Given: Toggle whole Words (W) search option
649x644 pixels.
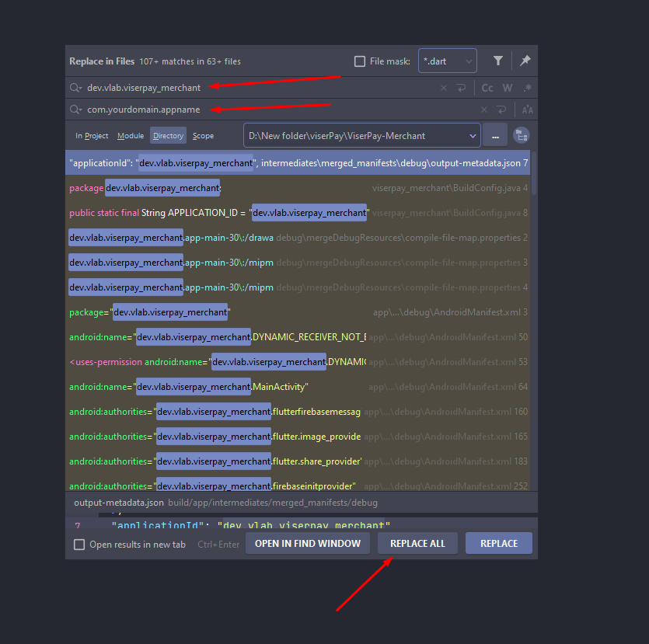Looking at the screenshot, I should pyautogui.click(x=508, y=88).
